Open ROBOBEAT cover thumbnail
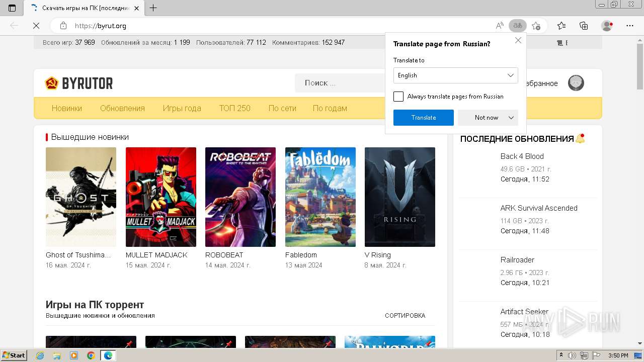The width and height of the screenshot is (644, 362). coord(240,197)
